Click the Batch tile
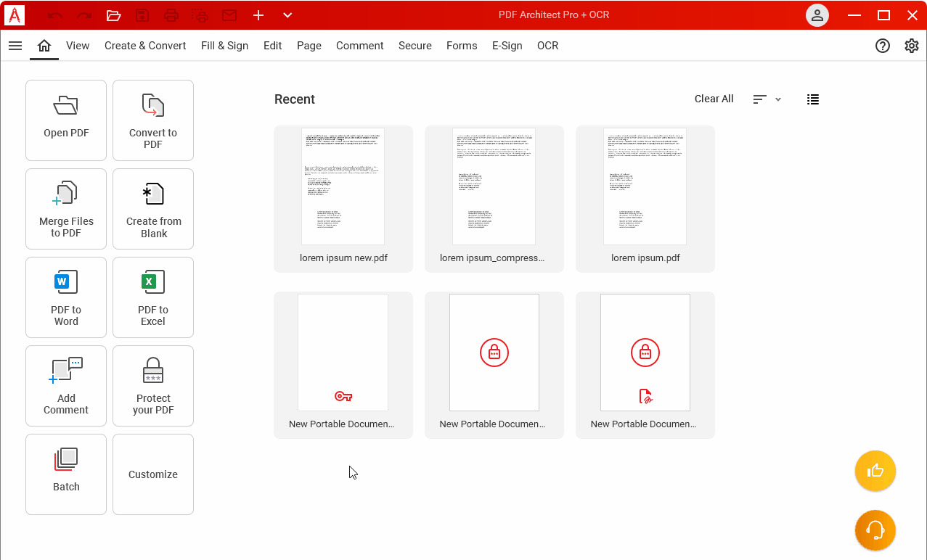927x560 pixels. pos(66,474)
